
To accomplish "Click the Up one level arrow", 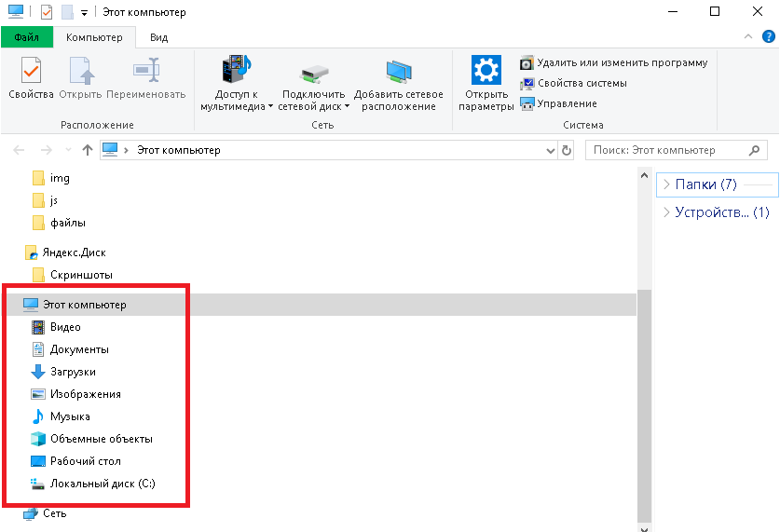I will click(x=88, y=150).
